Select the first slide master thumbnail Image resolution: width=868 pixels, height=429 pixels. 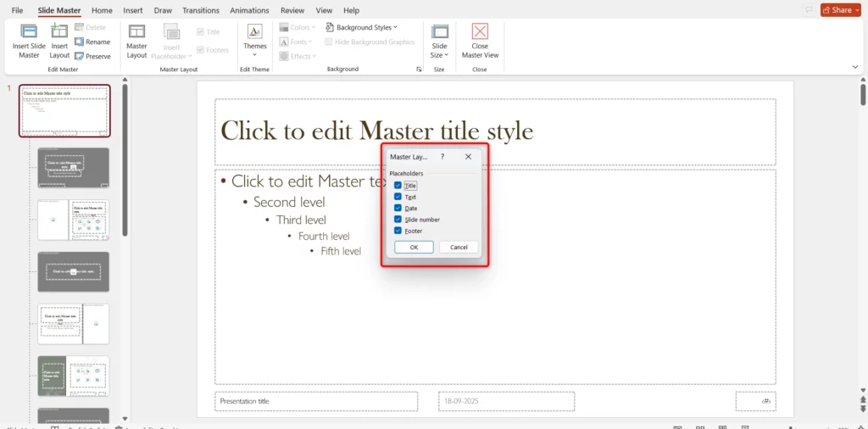pos(64,110)
